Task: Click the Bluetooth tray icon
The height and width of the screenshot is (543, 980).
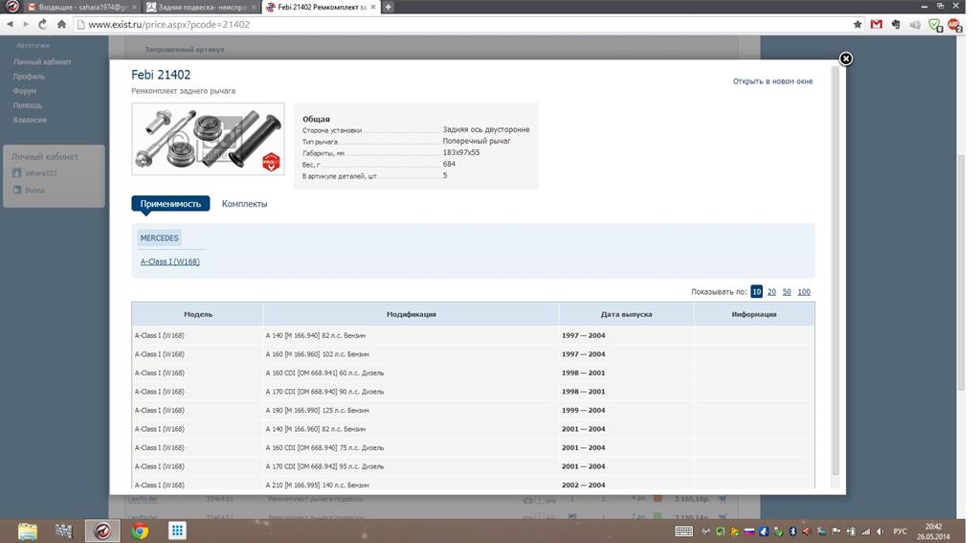Action: click(792, 532)
